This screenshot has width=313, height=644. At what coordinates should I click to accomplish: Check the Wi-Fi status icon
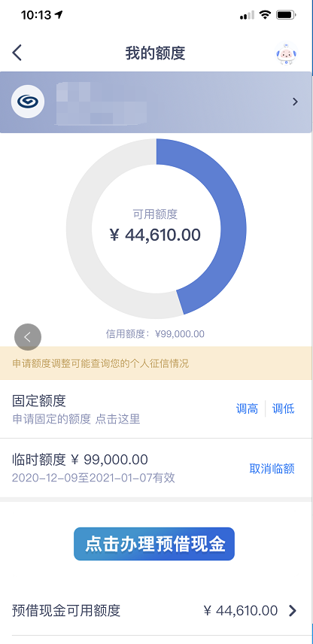click(266, 15)
